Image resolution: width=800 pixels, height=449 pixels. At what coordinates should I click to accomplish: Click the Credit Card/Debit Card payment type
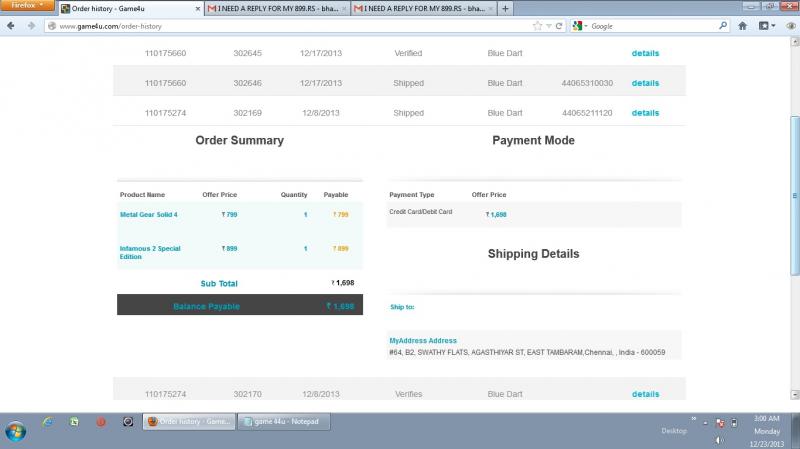tap(420, 212)
